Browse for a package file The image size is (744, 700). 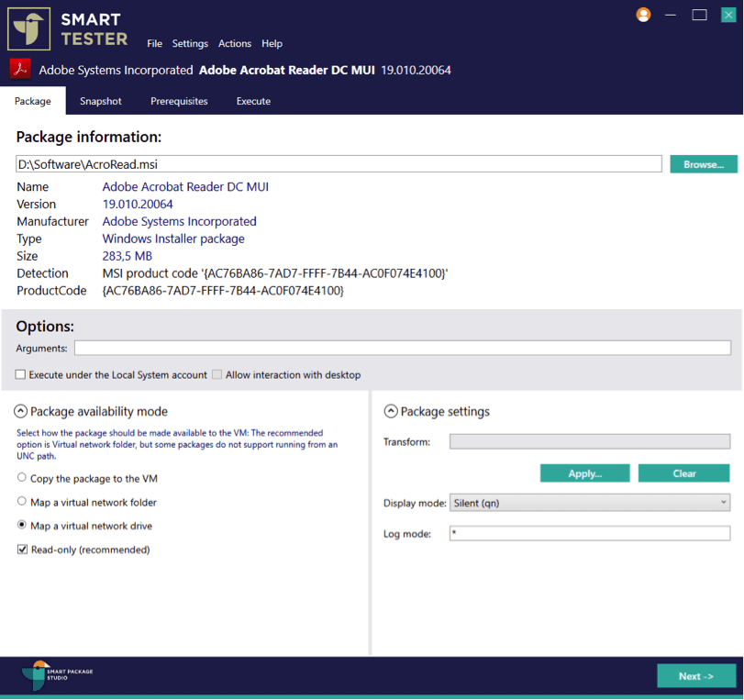pyautogui.click(x=704, y=164)
